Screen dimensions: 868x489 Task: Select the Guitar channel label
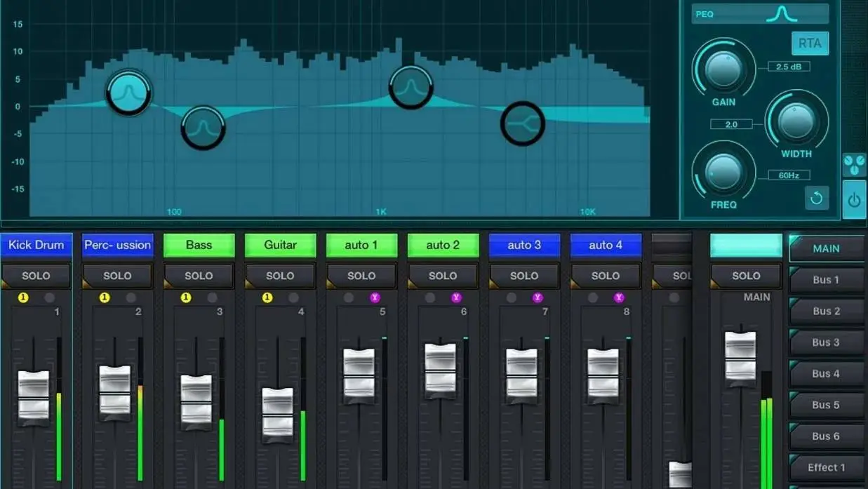coord(280,245)
